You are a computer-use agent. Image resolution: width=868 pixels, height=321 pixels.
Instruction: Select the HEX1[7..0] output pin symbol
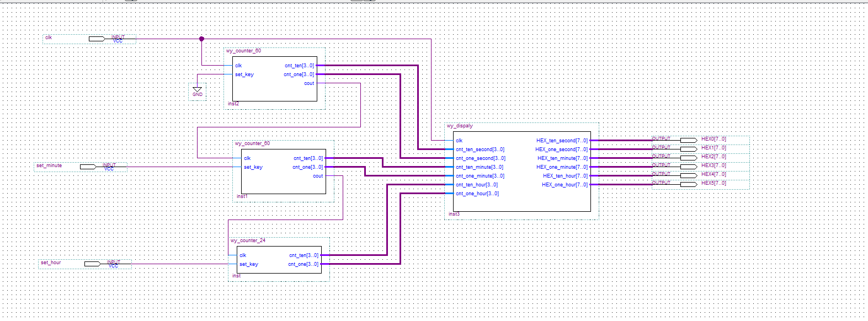(689, 149)
